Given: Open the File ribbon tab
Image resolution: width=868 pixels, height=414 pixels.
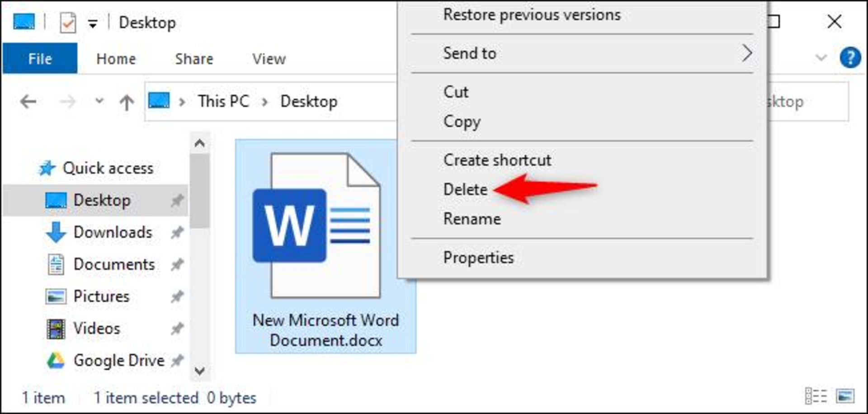Looking at the screenshot, I should pos(40,59).
